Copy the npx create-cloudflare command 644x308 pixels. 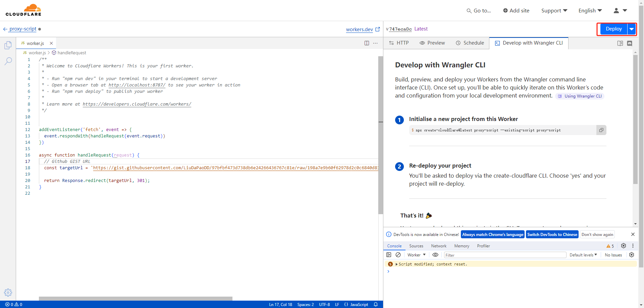[x=601, y=130]
